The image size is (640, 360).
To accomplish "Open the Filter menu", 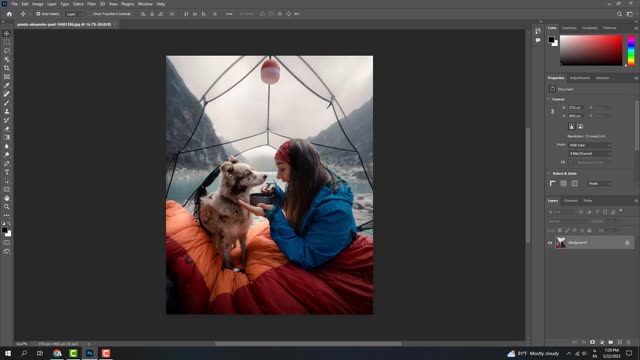I will pos(91,4).
